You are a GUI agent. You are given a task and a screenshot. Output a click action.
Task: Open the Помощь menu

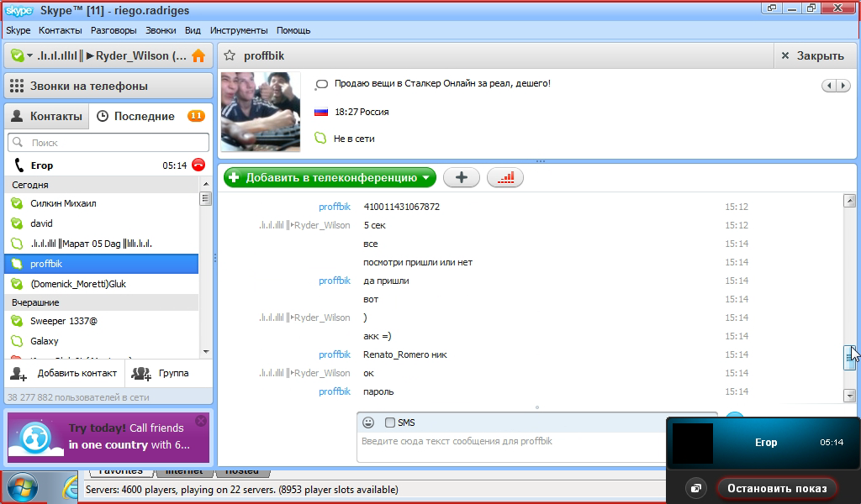click(293, 30)
